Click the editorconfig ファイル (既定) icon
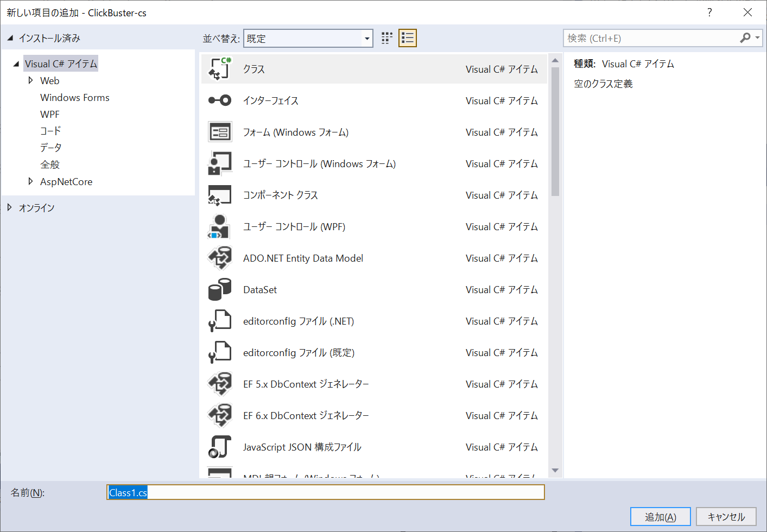The height and width of the screenshot is (532, 767). pyautogui.click(x=220, y=352)
